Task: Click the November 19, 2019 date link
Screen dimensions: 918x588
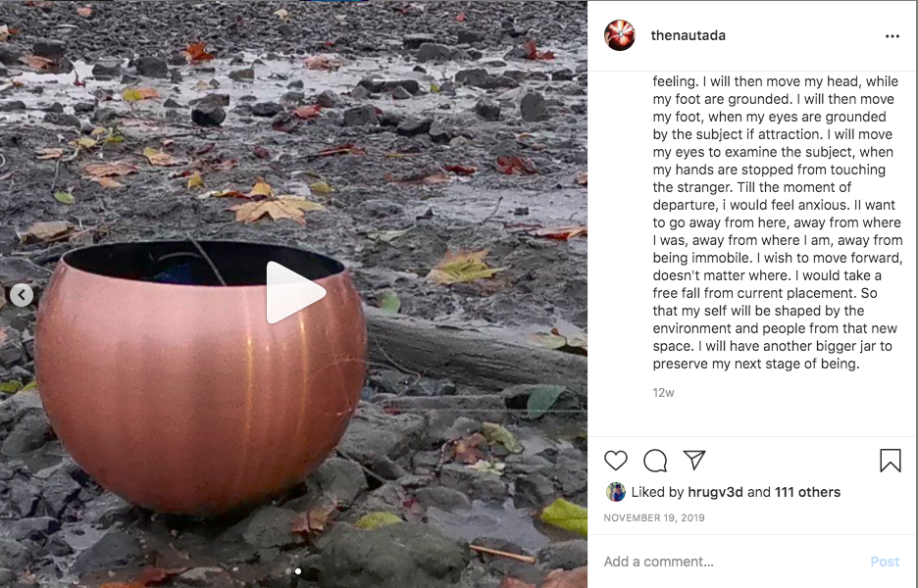Action: [654, 517]
